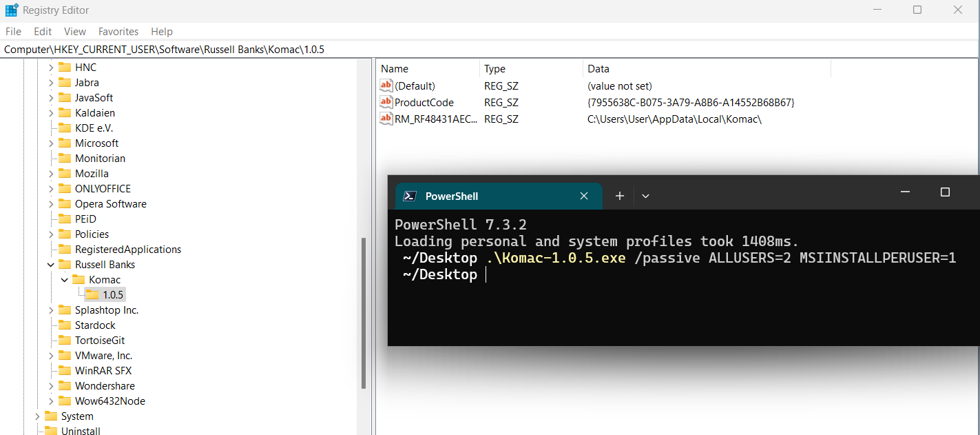This screenshot has height=435, width=980.
Task: Collapse the Russell Banks key
Action: 51,264
